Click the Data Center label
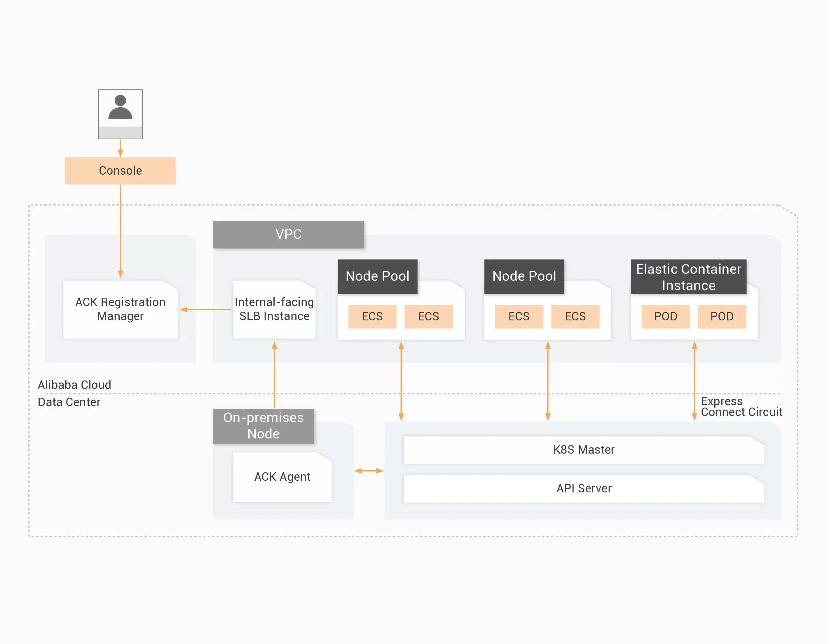 click(69, 402)
